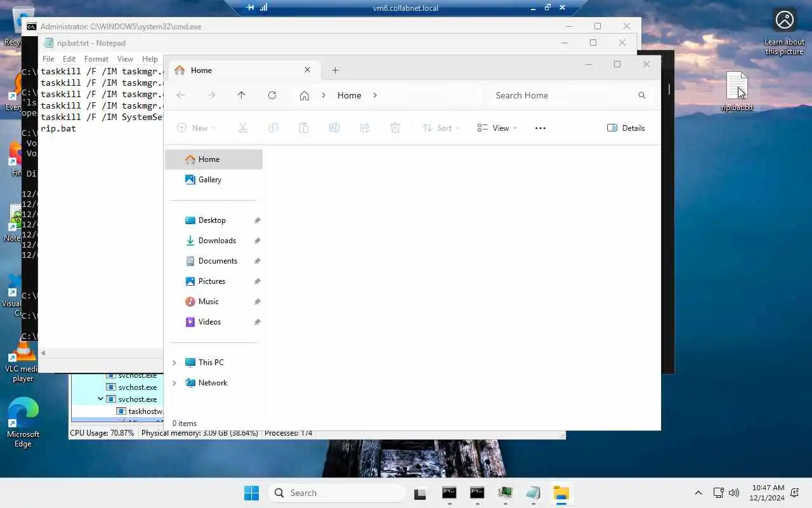Image resolution: width=812 pixels, height=508 pixels.
Task: Open the View dropdown
Action: pos(497,128)
